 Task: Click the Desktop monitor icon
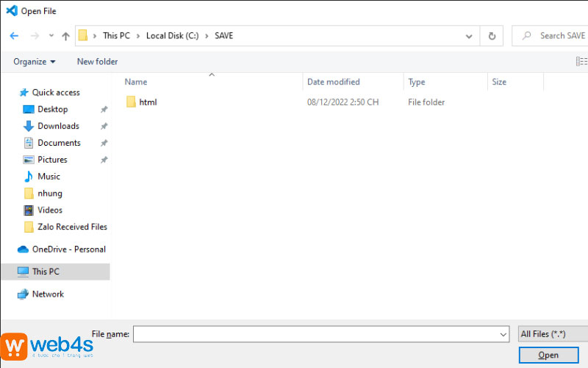point(29,109)
